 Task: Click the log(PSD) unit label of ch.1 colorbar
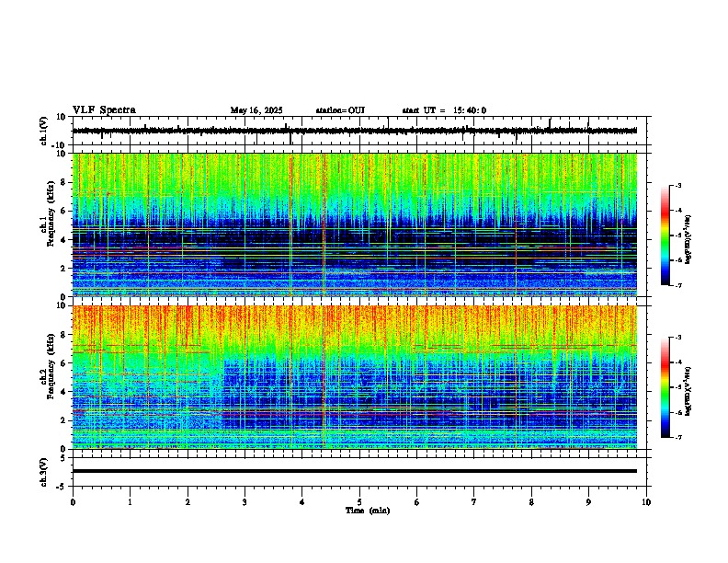(688, 239)
